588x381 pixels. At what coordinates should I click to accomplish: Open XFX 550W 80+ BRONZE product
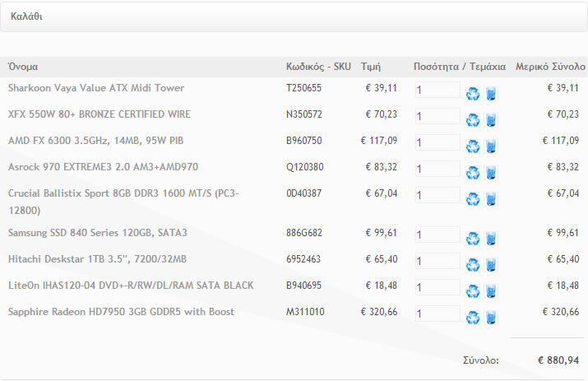click(x=100, y=114)
